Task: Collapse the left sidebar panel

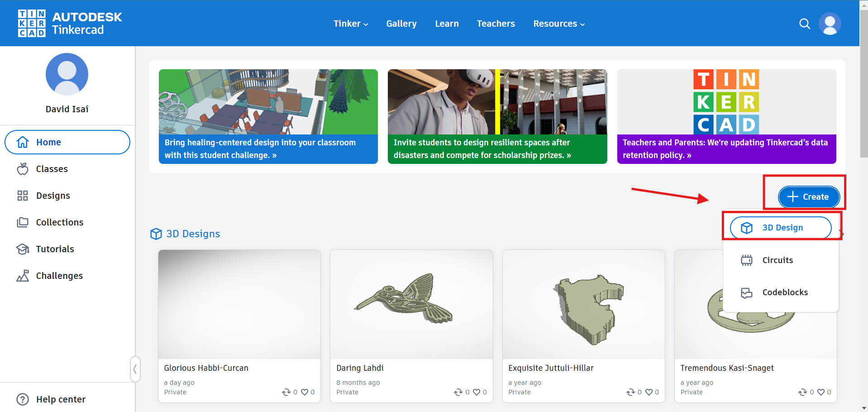Action: click(x=135, y=369)
